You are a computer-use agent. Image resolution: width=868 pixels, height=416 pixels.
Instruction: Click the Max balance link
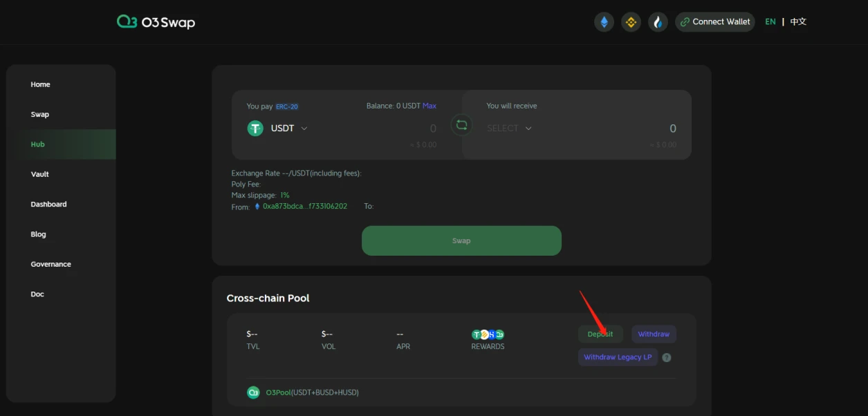pyautogui.click(x=430, y=106)
